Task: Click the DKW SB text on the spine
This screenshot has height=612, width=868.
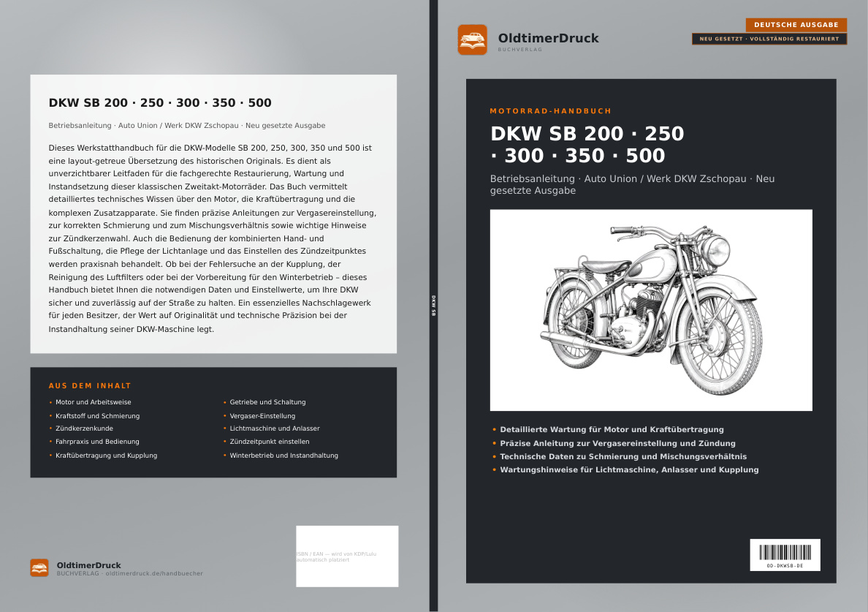Action: 433,306
